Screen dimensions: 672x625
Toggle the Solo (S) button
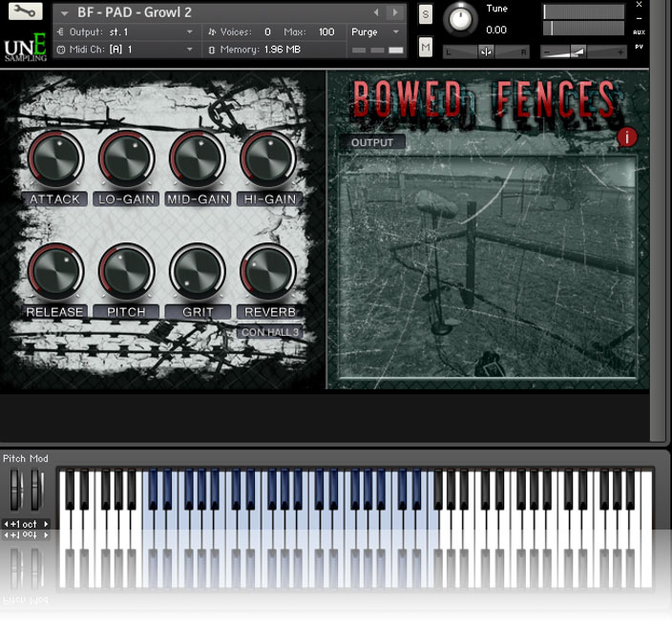(x=426, y=14)
